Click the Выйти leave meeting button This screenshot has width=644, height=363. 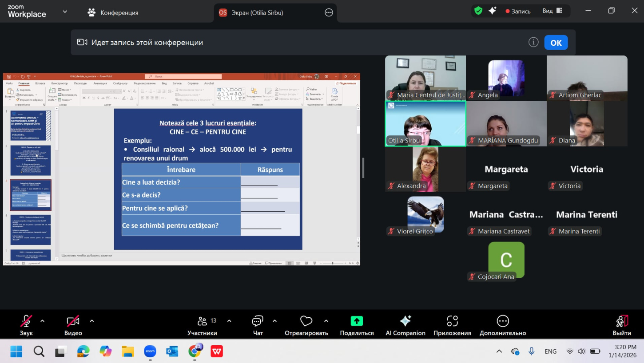click(x=622, y=325)
